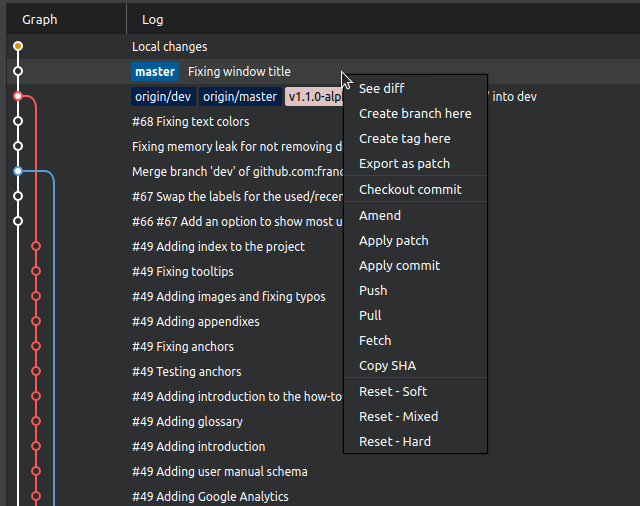Screen dimensions: 640x506
Task: Click red node for #49 Adding user manual schema
Action: point(36,471)
